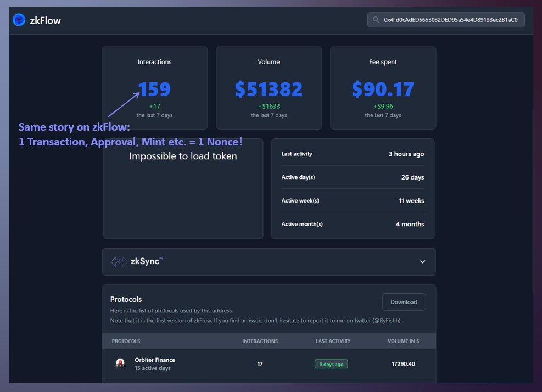
Task: Click the '6 days ago' activity badge
Action: tap(331, 364)
